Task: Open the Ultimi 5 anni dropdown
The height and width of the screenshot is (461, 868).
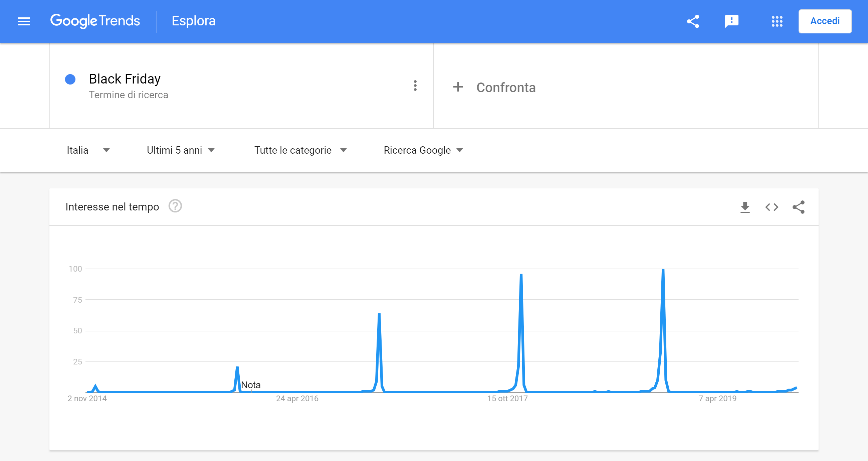Action: tap(181, 150)
